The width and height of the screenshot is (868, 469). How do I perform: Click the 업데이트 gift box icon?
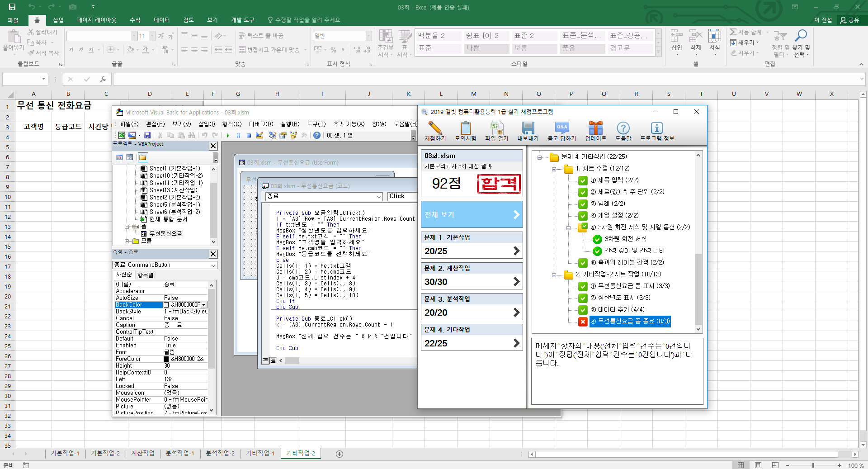click(595, 128)
